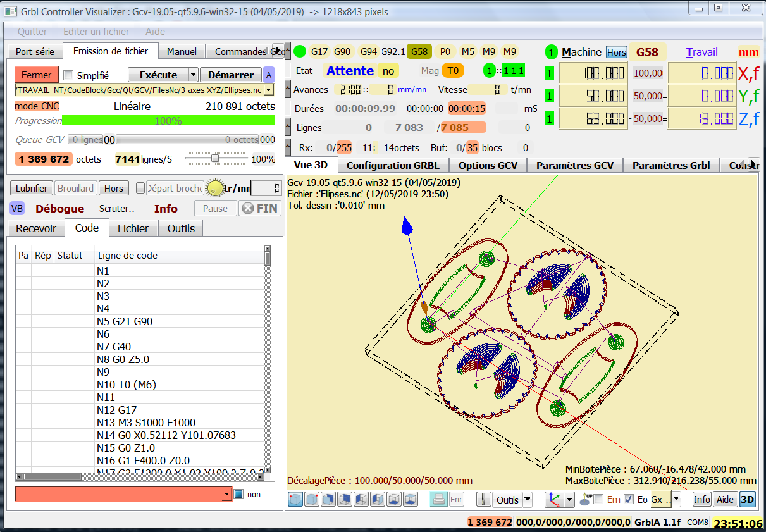
Task: Click the right tab scroll arrow above the 3D view
Action: click(x=754, y=163)
